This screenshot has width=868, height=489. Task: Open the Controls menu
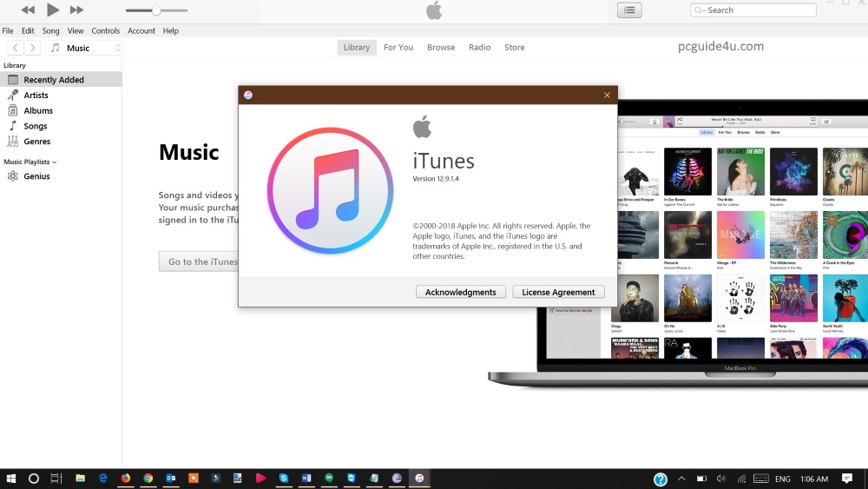(106, 30)
